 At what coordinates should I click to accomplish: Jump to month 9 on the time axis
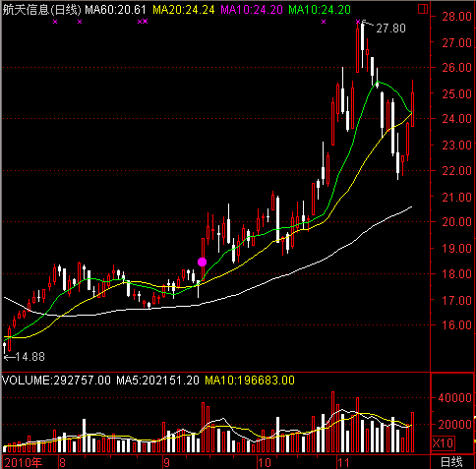(x=166, y=462)
